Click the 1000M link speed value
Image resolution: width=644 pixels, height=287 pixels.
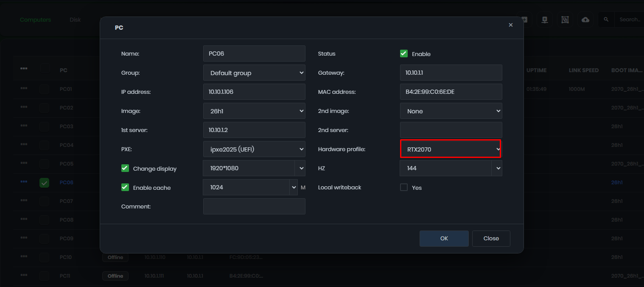(577, 89)
